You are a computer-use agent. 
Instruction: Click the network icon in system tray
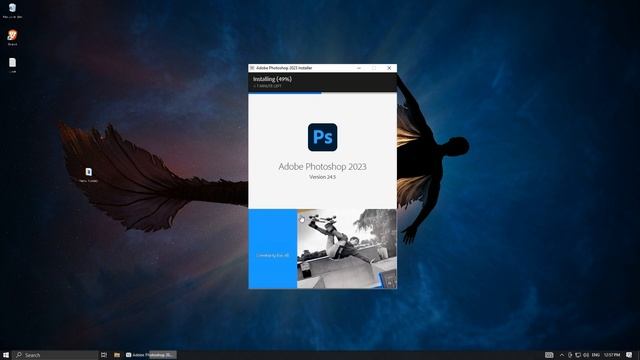coord(578,355)
